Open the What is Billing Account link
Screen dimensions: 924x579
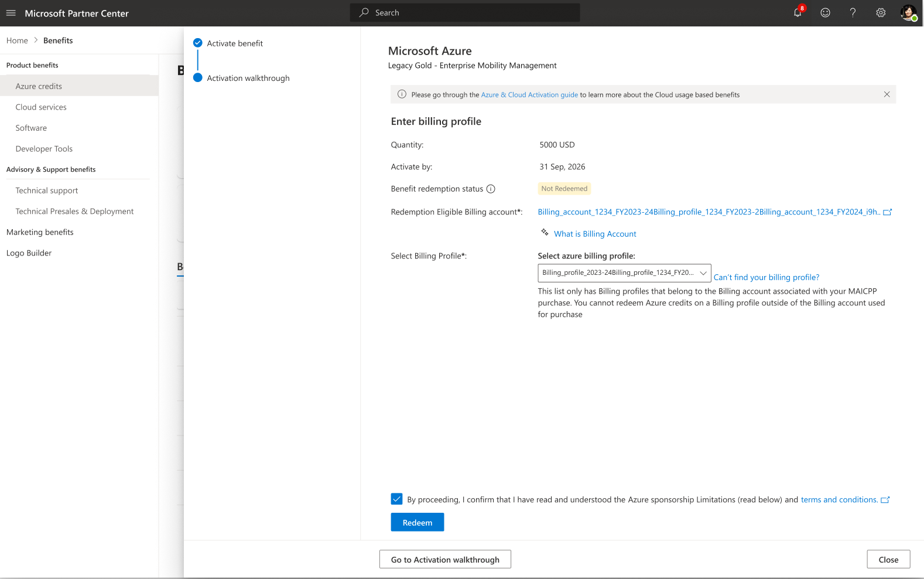(x=595, y=234)
